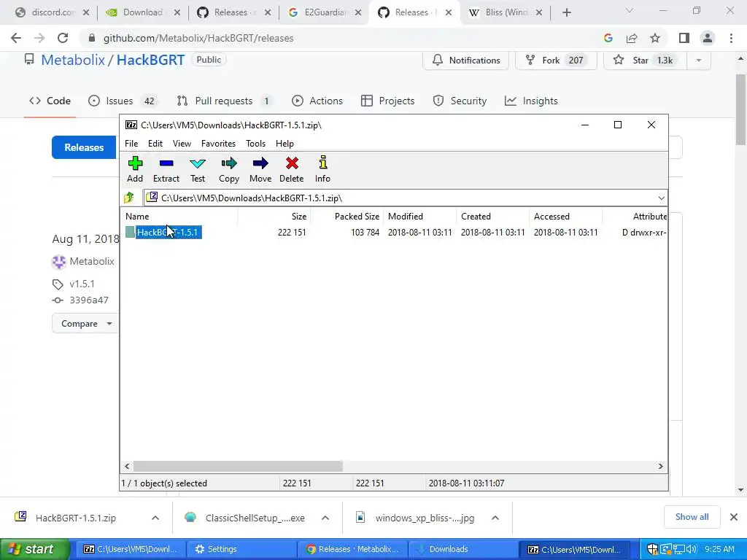
Task: Click Show all downloads button
Action: pyautogui.click(x=692, y=517)
